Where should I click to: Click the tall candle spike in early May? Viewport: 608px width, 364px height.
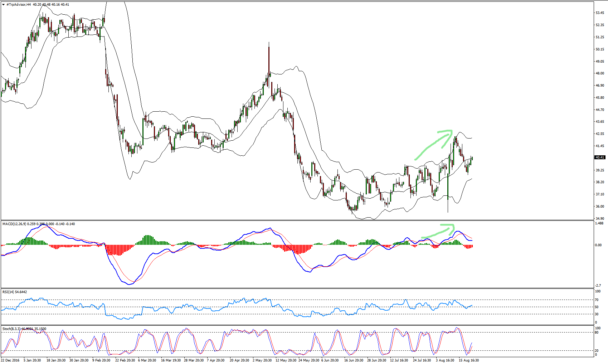269,57
